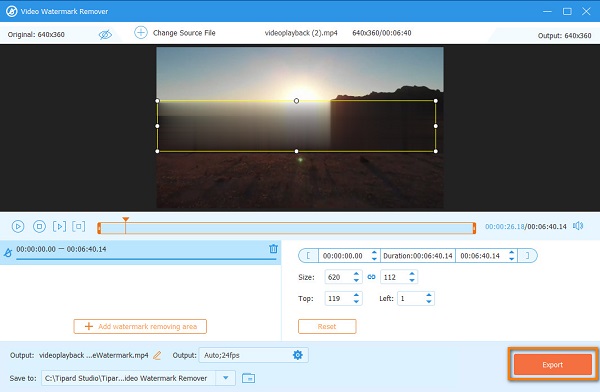Decrease the Top value 119
Image resolution: width=600 pixels, height=392 pixels.
356,302
